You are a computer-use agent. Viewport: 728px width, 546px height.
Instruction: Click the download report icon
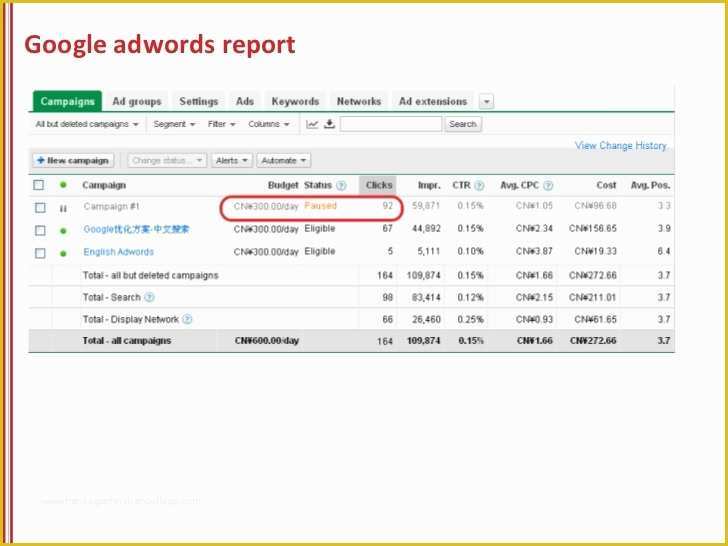click(x=329, y=124)
